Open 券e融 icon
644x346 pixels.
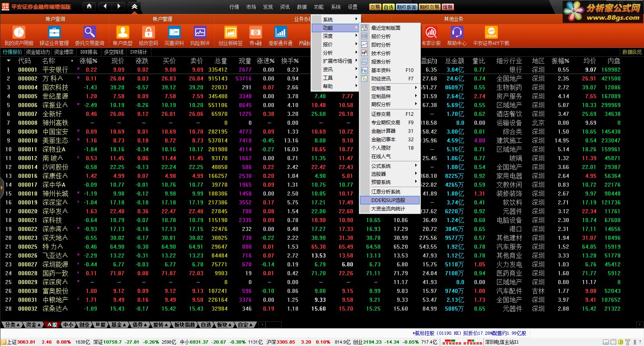255,32
